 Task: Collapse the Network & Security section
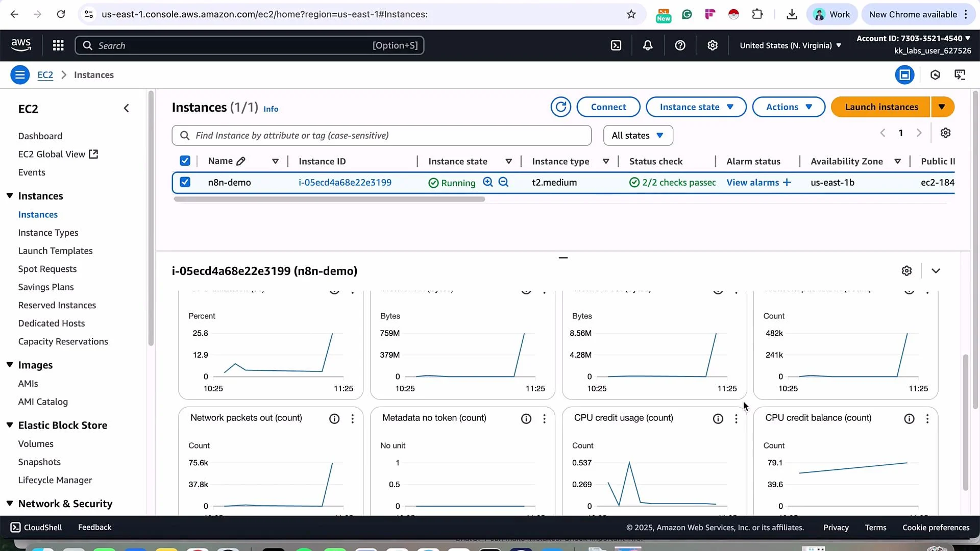pos(10,504)
